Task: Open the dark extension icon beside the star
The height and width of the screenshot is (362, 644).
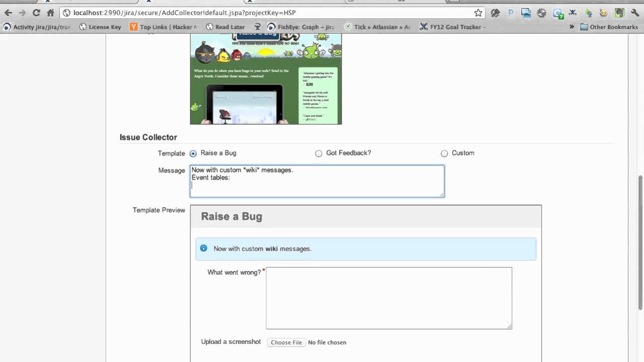Action: (x=496, y=14)
